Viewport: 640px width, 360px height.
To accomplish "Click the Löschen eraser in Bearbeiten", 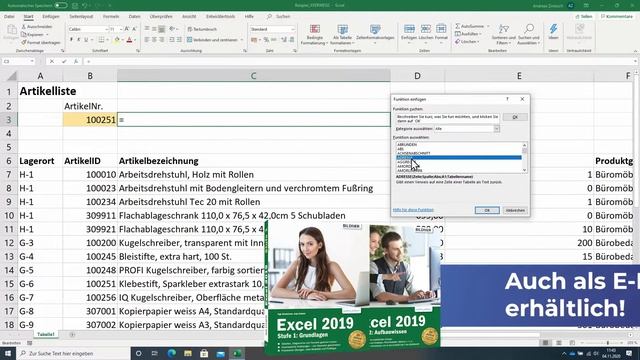I will pos(466,42).
